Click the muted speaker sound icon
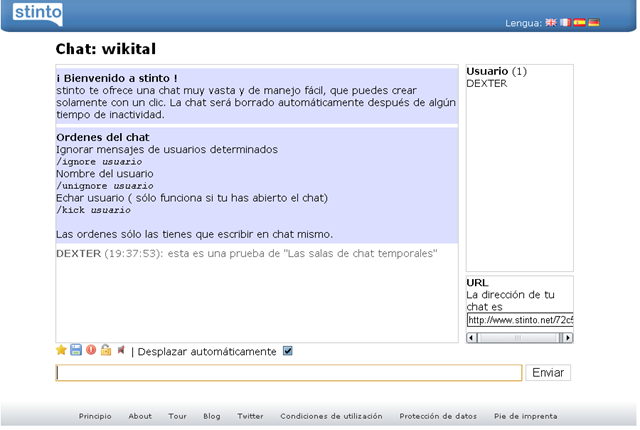This screenshot has width=640, height=430. point(121,350)
